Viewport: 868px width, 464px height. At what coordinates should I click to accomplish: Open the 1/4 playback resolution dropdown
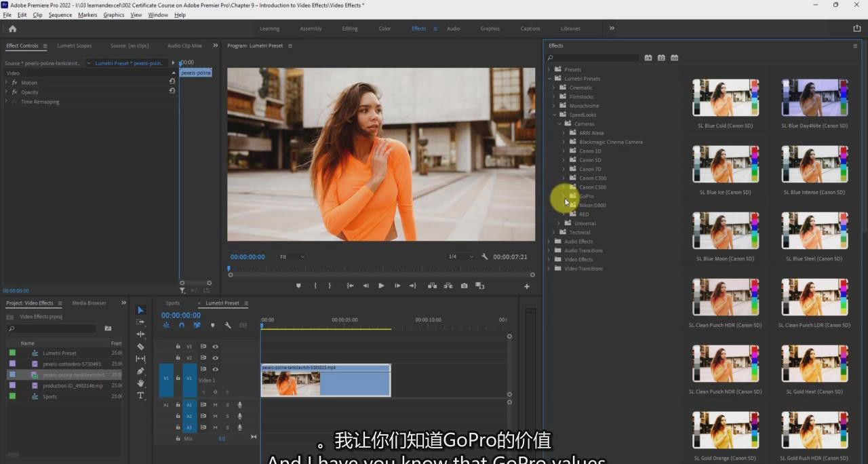461,257
